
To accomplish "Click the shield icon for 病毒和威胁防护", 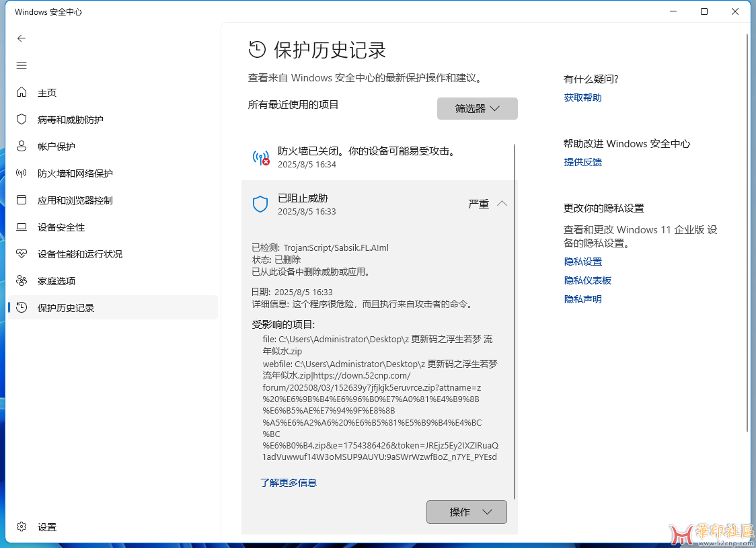I will [x=22, y=119].
